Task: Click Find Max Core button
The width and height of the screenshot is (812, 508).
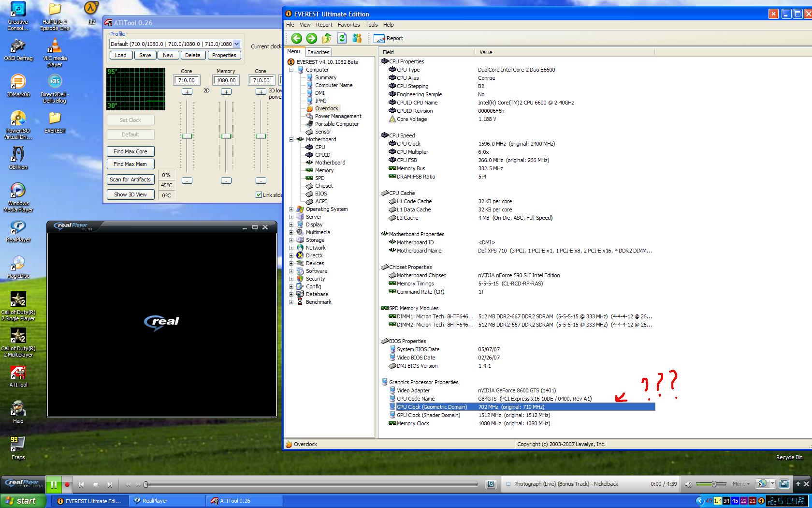Action: (x=130, y=151)
